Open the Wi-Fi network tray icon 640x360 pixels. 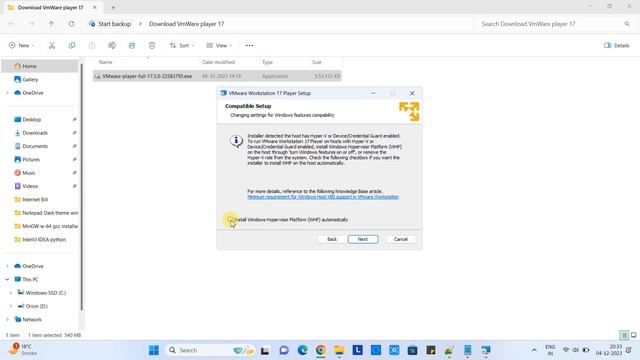click(566, 350)
